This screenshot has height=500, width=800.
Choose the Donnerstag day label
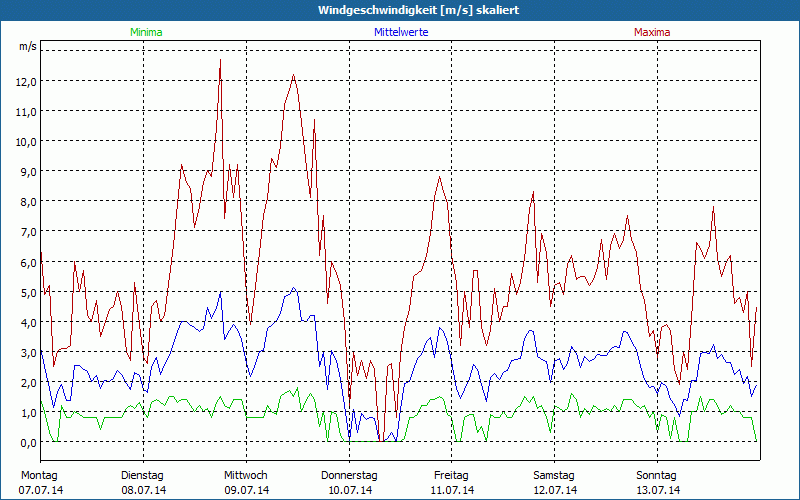(x=349, y=475)
